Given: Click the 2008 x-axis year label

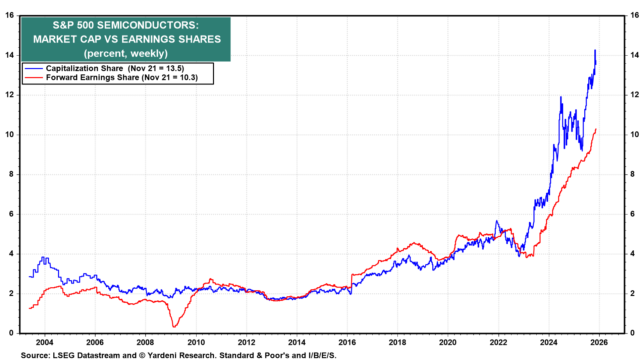Looking at the screenshot, I should 145,343.
